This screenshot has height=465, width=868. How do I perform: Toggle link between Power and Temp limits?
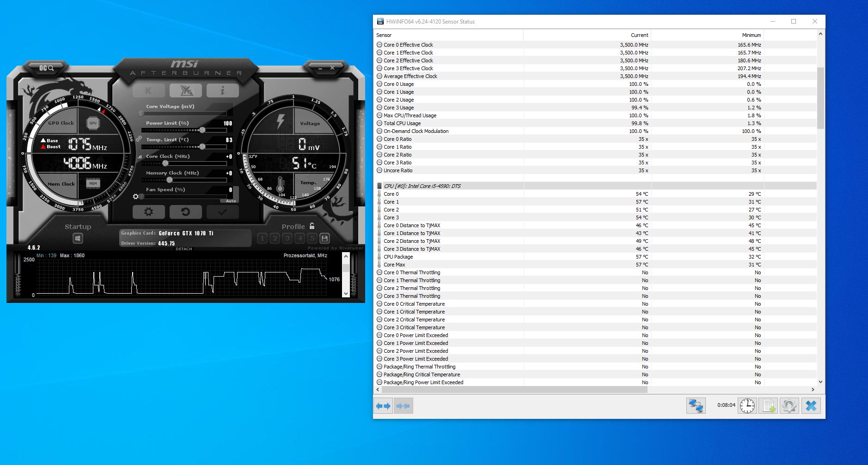tap(139, 139)
